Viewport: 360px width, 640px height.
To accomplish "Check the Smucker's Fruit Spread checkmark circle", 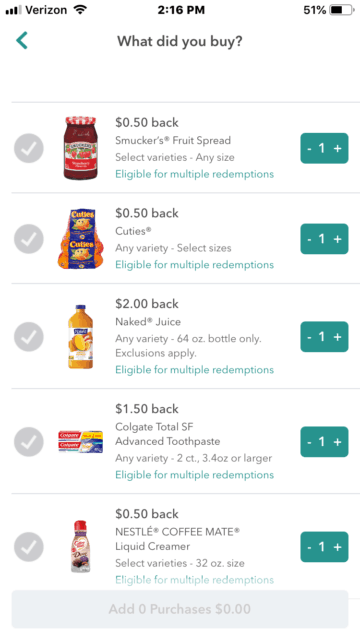I will pos(29,148).
